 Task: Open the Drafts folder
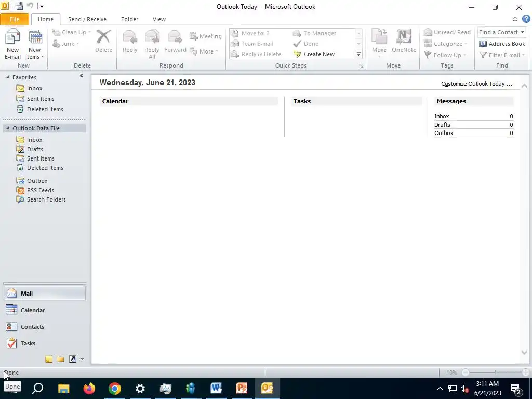click(x=30, y=149)
